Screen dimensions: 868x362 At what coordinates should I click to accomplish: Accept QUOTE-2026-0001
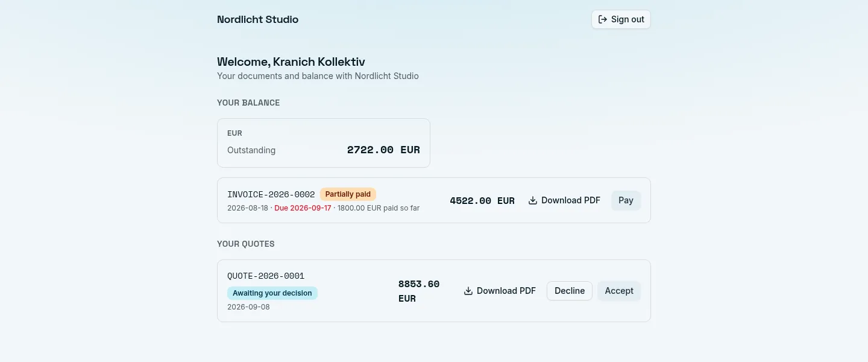[619, 291]
